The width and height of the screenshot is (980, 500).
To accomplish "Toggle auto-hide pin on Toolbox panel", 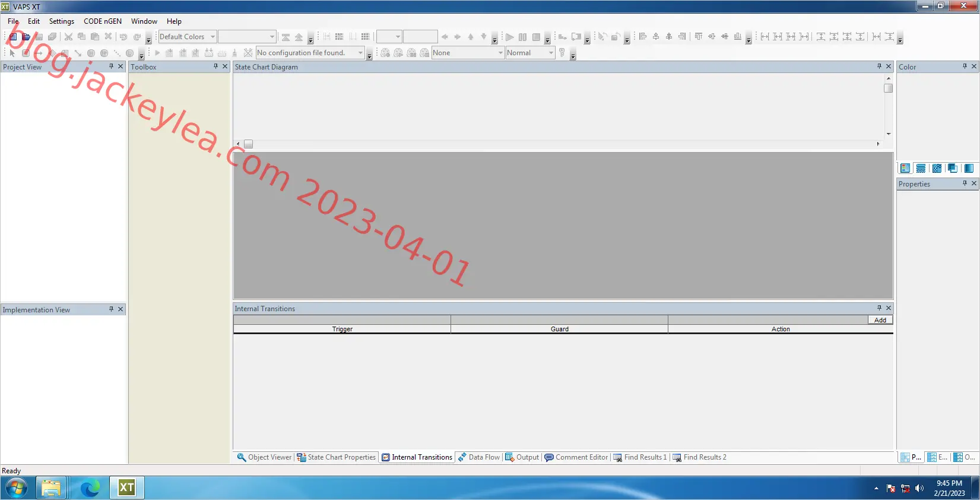I will 215,67.
